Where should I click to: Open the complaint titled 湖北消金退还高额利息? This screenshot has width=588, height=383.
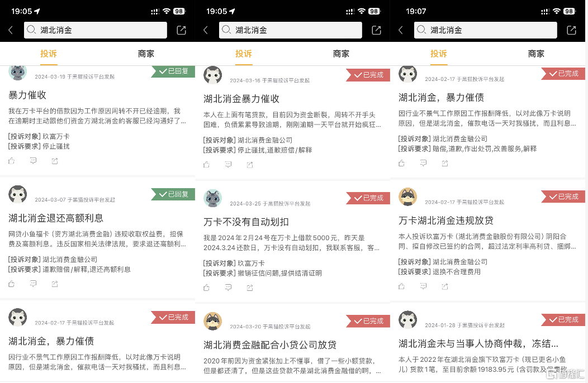point(56,218)
